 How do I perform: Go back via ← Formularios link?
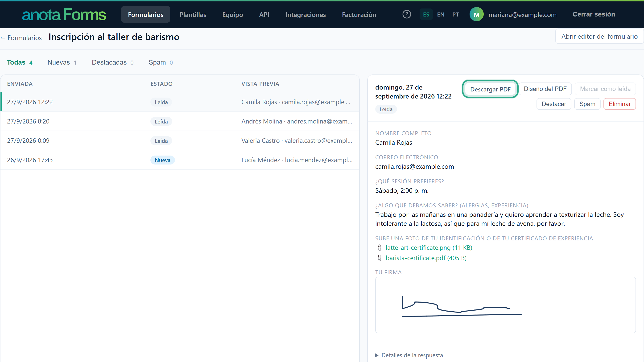click(21, 38)
